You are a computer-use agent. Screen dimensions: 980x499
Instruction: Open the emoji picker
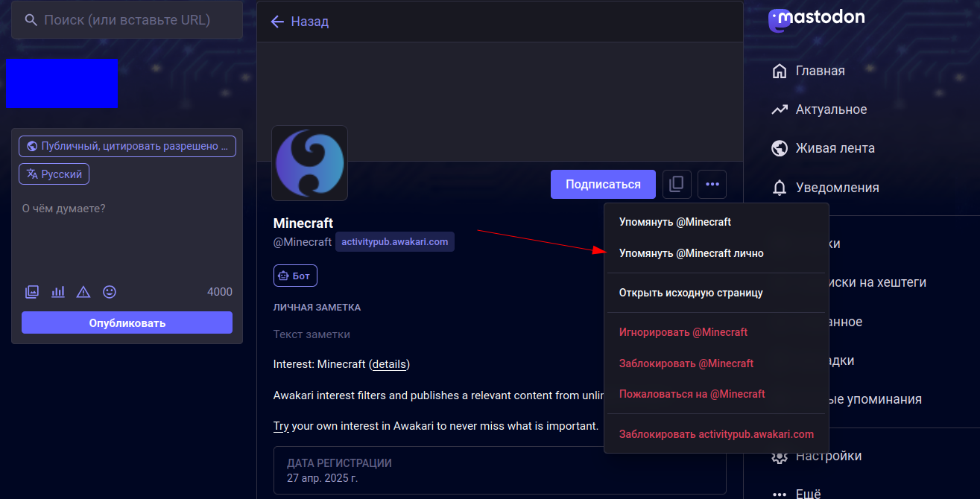pos(110,292)
